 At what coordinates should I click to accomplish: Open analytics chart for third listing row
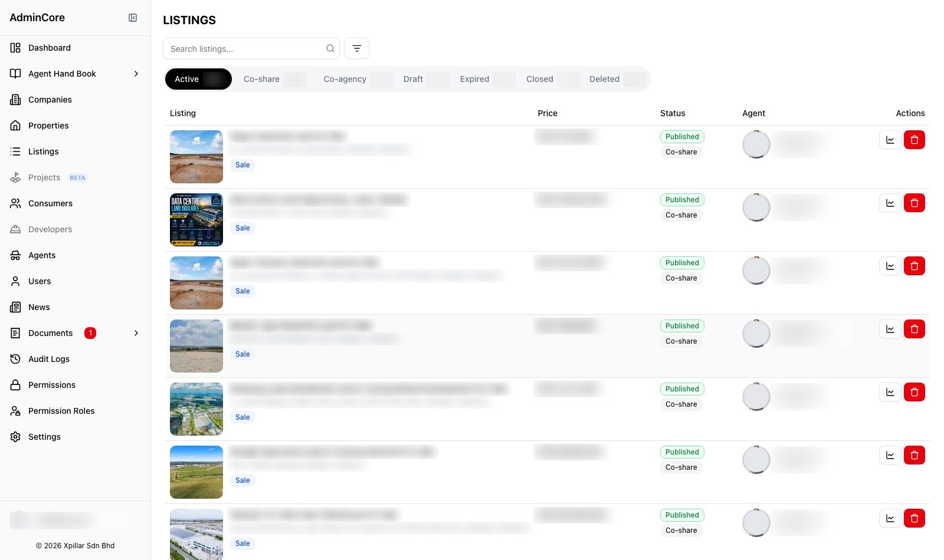(890, 266)
